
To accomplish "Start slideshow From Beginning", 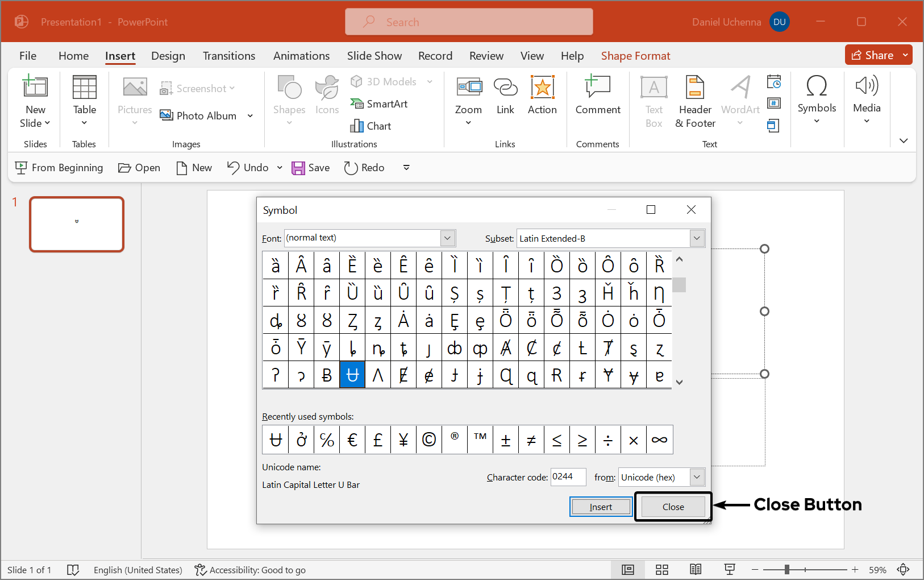I will coord(59,168).
